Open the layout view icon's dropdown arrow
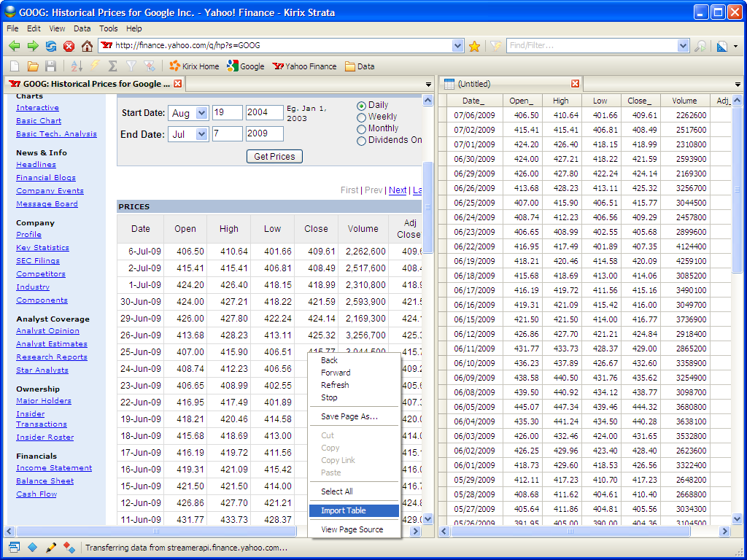 click(x=735, y=46)
